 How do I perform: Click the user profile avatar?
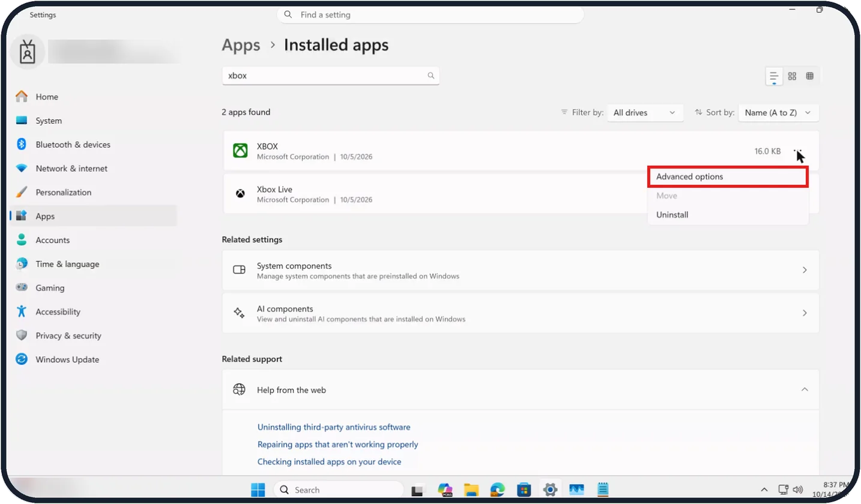pyautogui.click(x=27, y=52)
